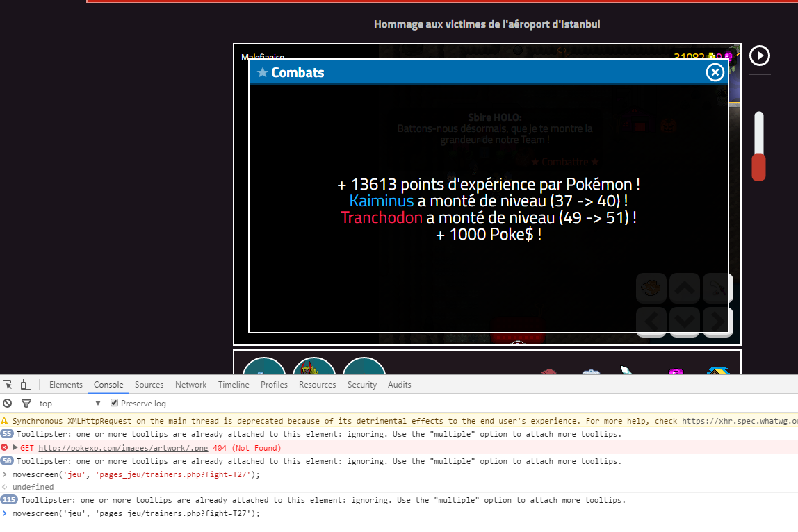This screenshot has width=798, height=532.
Task: Toggle device mode icon in DevTools
Action: pos(26,385)
